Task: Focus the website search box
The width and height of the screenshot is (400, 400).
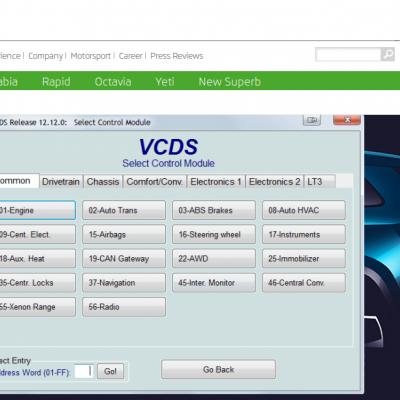Action: coord(348,54)
